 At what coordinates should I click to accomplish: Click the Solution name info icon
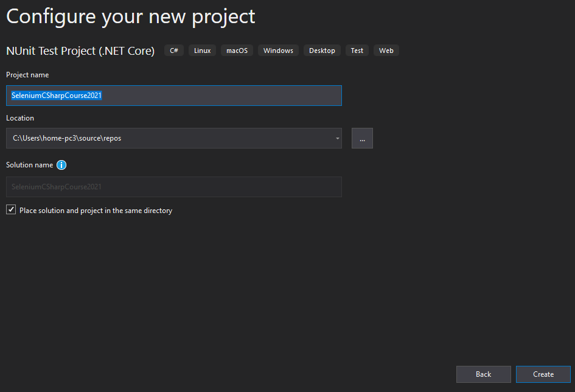[x=61, y=165]
